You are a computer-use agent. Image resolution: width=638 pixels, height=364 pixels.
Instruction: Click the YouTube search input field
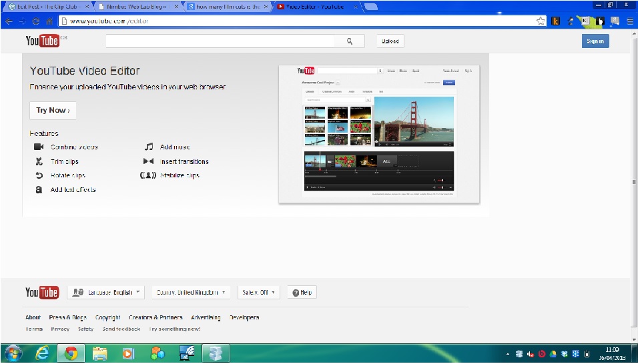click(220, 41)
